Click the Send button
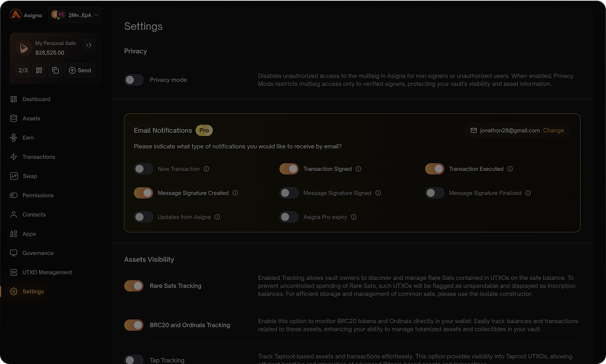This screenshot has height=364, width=606. coord(80,70)
